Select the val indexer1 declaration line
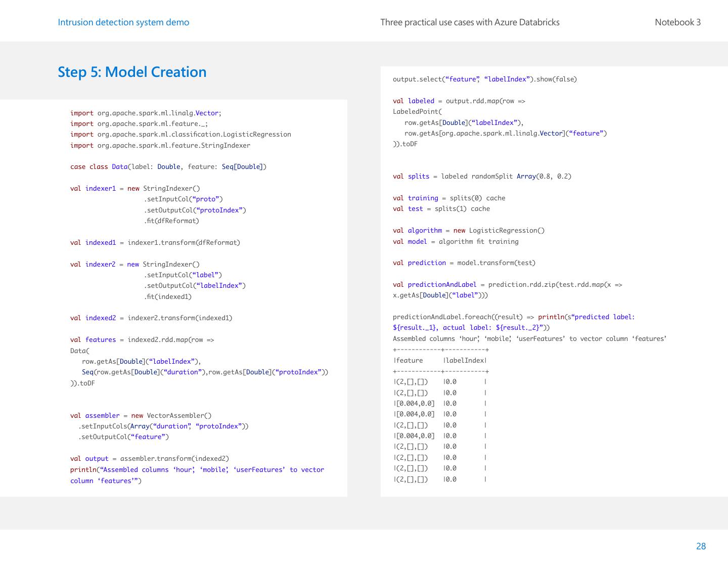This screenshot has width=728, height=563. tap(135, 189)
